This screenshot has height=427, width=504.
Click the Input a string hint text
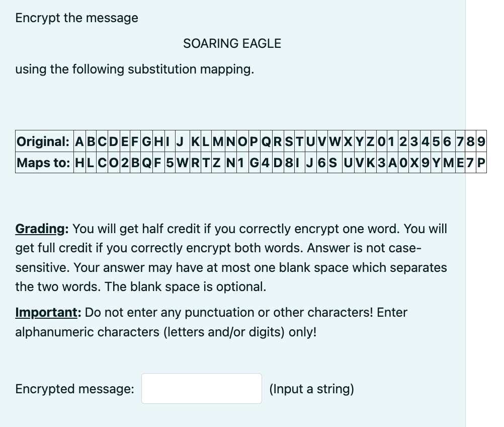[311, 389]
